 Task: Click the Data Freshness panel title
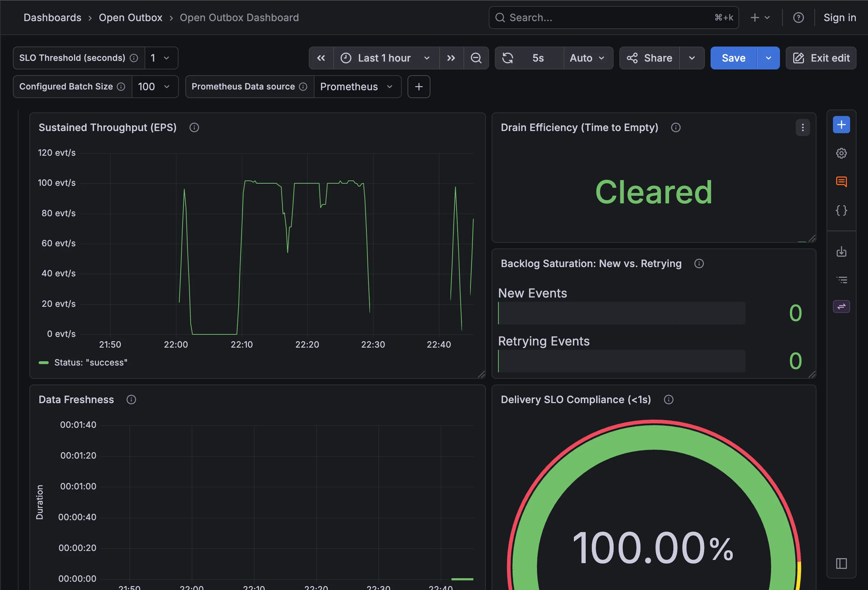click(76, 400)
